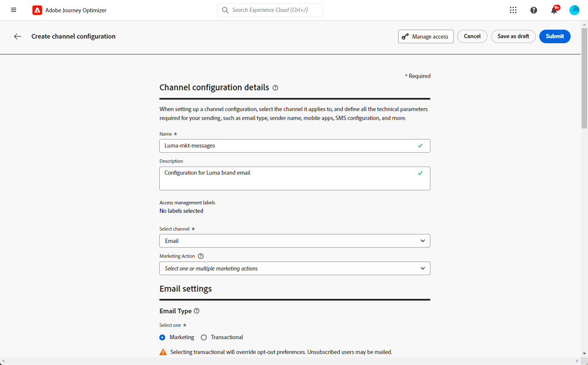
Task: Open the notifications bell
Action: [554, 11]
